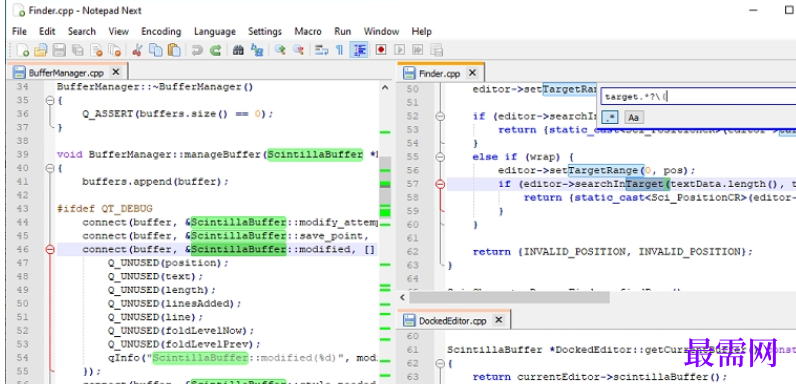
Task: Click the Save macro toolbar icon
Action: pyautogui.click(x=437, y=50)
